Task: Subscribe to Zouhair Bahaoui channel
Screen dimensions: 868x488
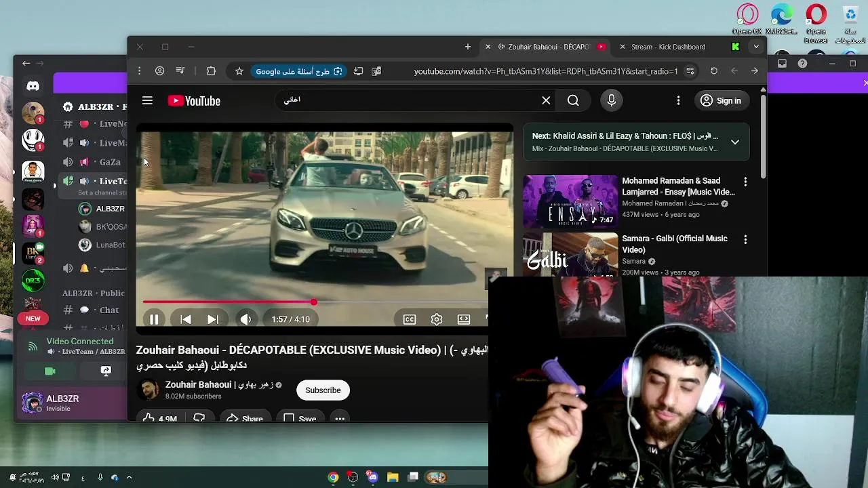Action: pyautogui.click(x=323, y=390)
